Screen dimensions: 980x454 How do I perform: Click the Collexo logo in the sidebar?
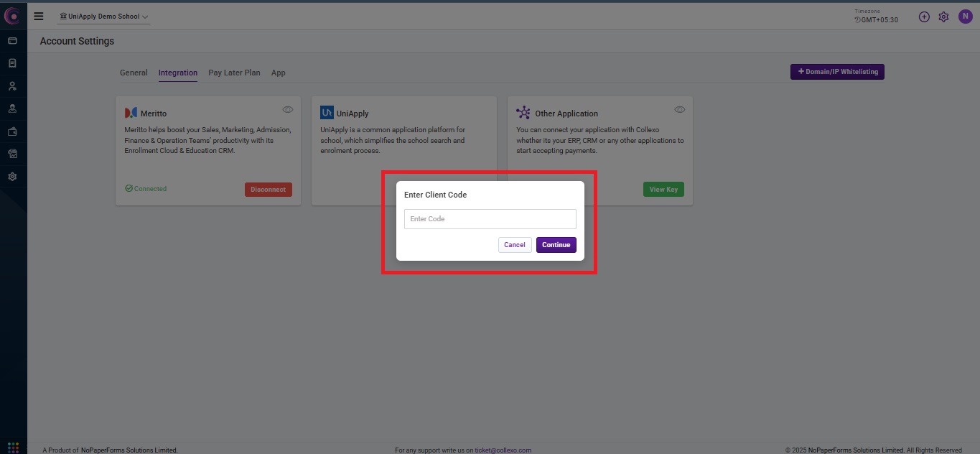pos(12,15)
